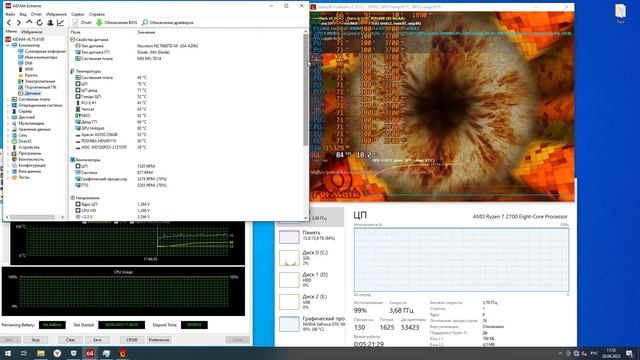The width and height of the screenshot is (640, 360).
Task: Select Диск 2 (E:) in Task Manager
Action: coord(310,302)
